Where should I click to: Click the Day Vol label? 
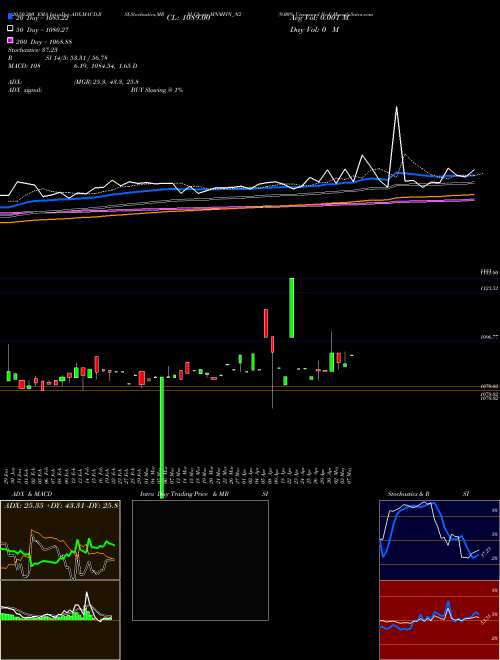coord(314,30)
